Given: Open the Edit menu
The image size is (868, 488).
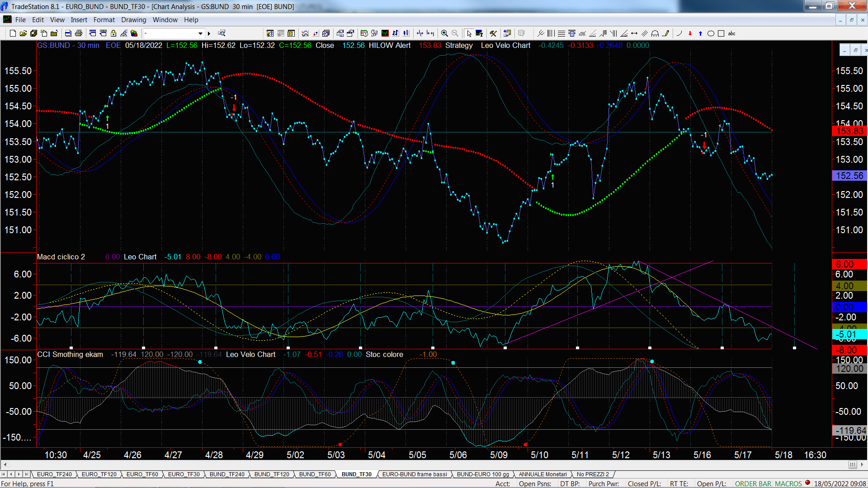Looking at the screenshot, I should [x=38, y=19].
